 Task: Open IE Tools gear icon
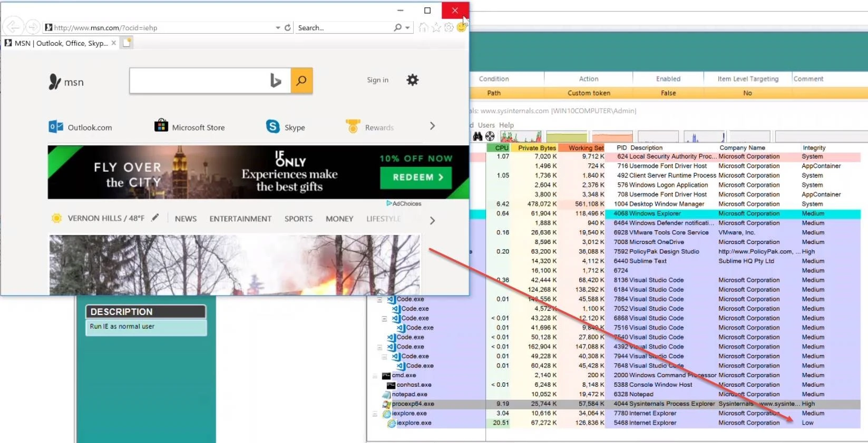[x=448, y=27]
